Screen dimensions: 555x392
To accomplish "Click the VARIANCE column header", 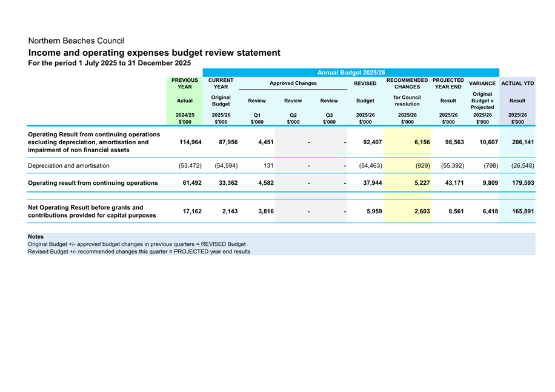I will [x=482, y=84].
